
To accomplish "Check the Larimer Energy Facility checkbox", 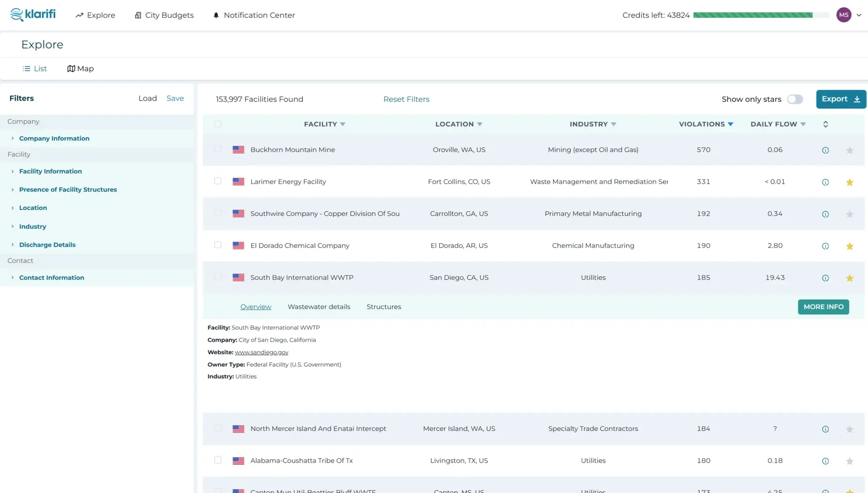I will tap(218, 181).
